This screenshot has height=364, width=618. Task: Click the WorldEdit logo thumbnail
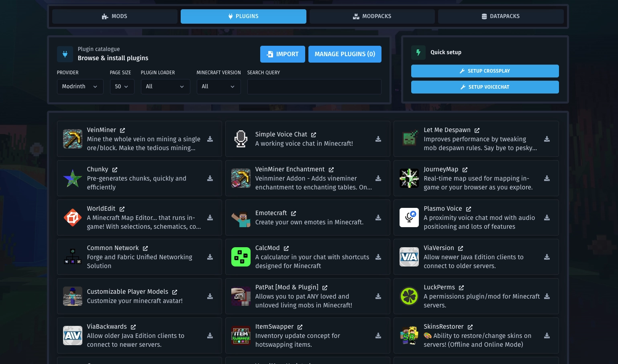(73, 218)
